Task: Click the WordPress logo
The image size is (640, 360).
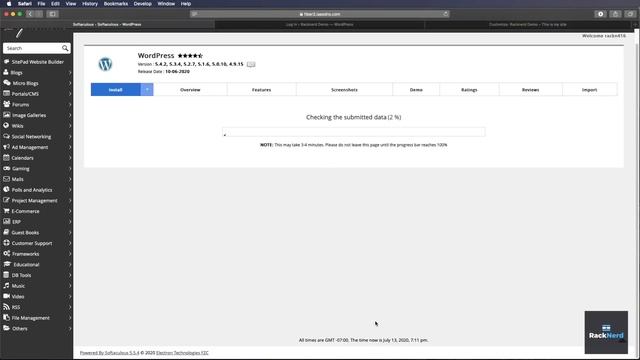Action: pos(105,64)
